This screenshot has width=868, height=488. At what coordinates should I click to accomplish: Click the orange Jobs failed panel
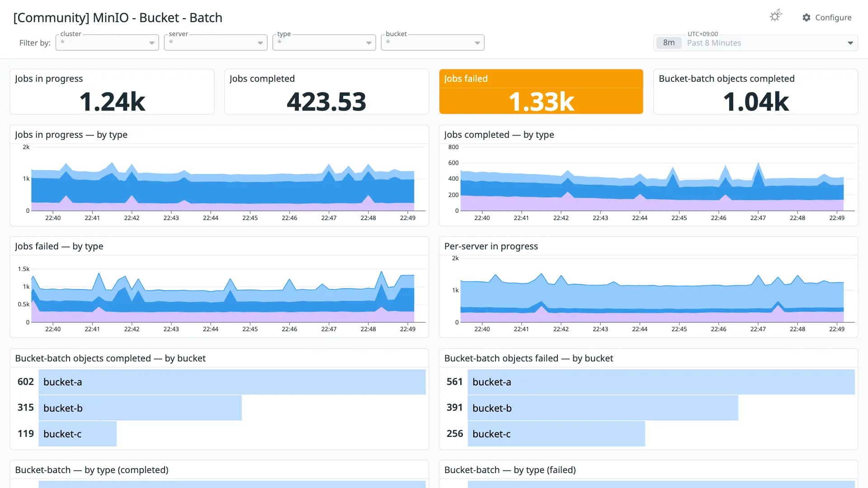pyautogui.click(x=541, y=91)
